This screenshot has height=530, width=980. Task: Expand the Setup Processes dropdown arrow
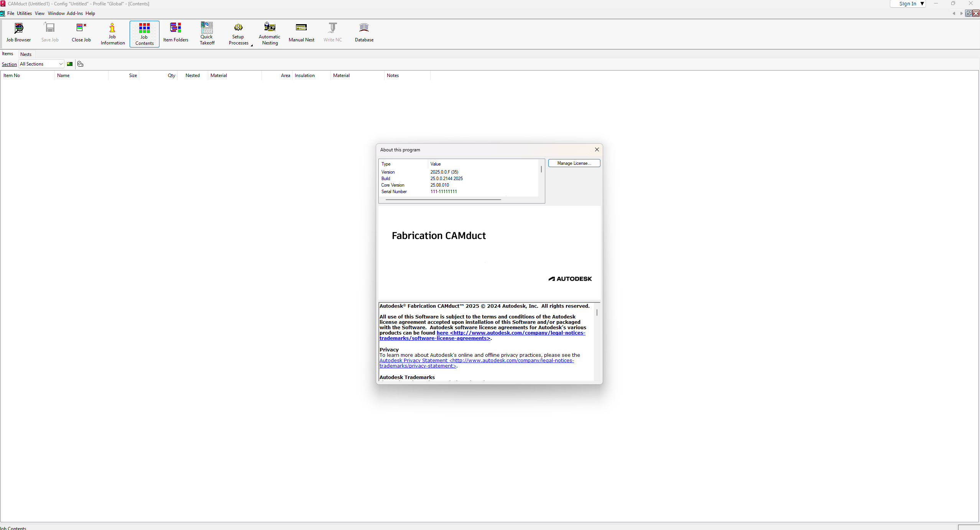(252, 46)
